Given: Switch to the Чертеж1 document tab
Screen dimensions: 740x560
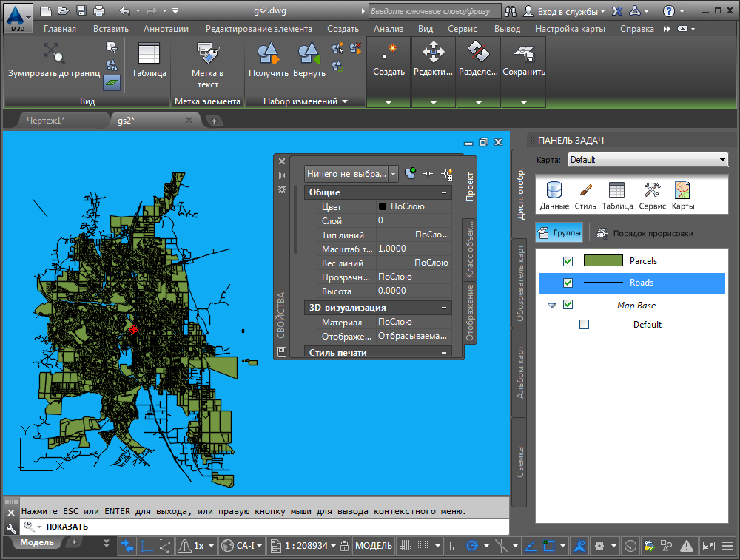Looking at the screenshot, I should click(46, 120).
